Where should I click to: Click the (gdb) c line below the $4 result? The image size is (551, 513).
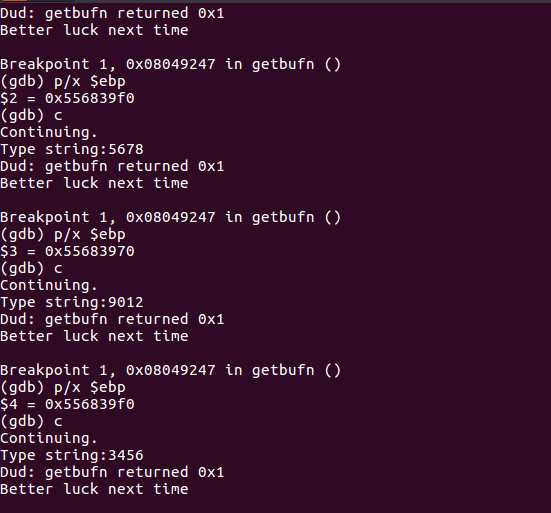[32, 421]
